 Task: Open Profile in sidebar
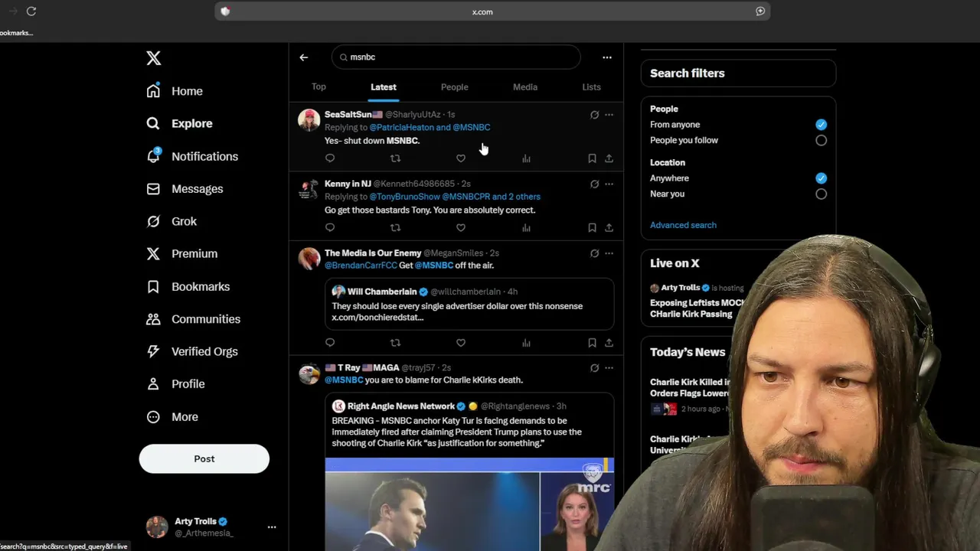tap(175, 384)
